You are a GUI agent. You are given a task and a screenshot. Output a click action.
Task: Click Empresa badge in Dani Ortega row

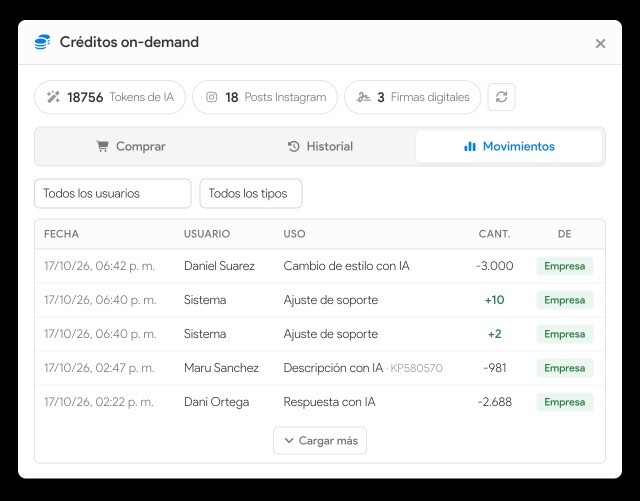coord(564,402)
